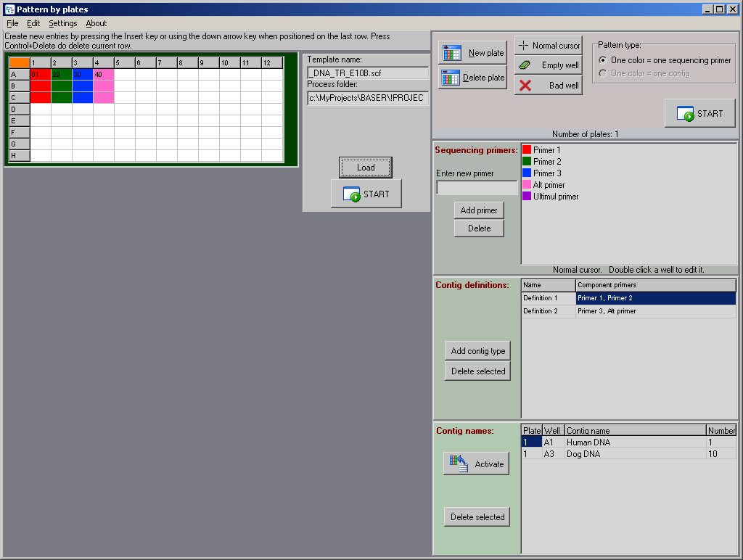
Task: Open the File menu
Action: (x=12, y=23)
